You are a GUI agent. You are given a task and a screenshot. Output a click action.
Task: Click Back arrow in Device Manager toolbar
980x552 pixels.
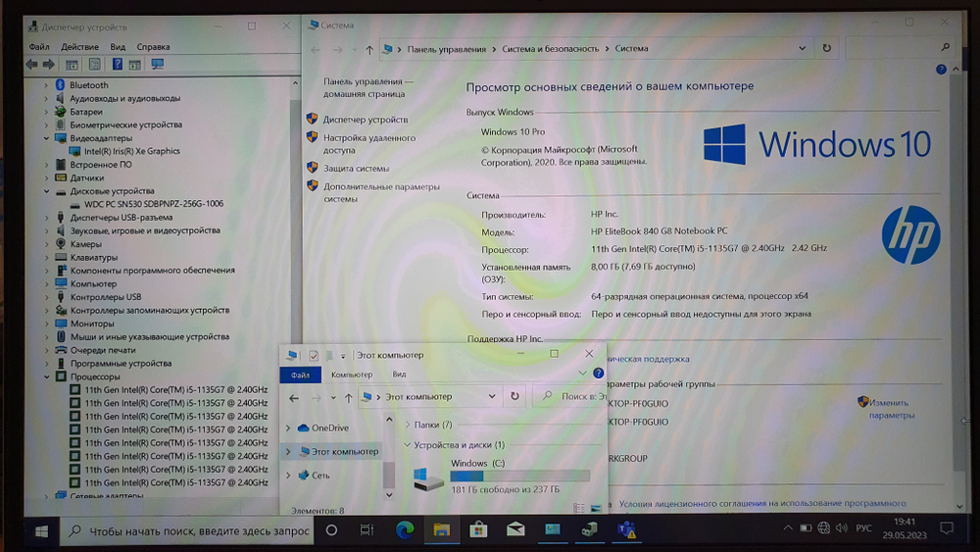pos(32,65)
